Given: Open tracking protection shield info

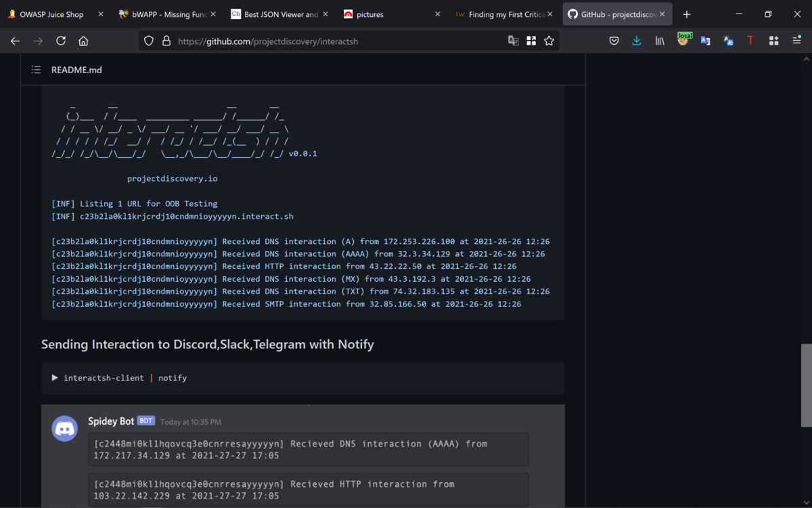Looking at the screenshot, I should 150,41.
